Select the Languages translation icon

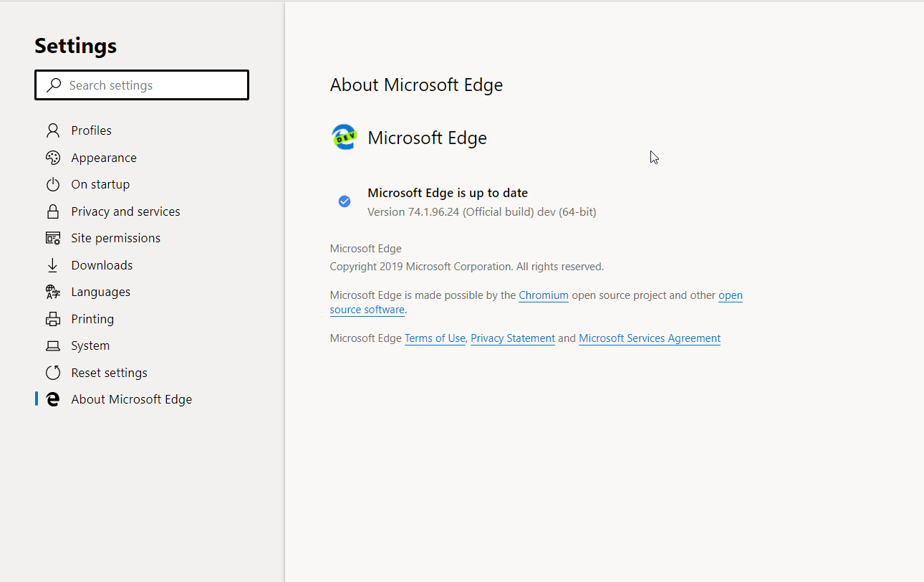tap(52, 291)
